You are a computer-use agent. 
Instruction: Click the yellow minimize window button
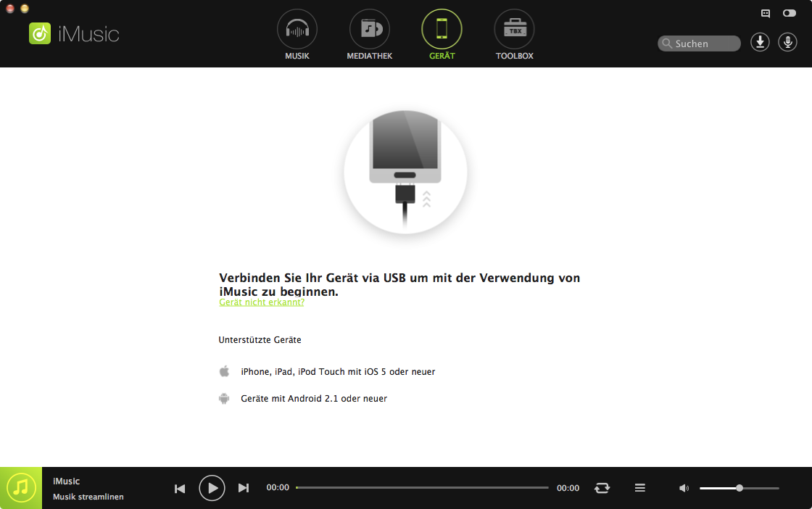pyautogui.click(x=25, y=8)
